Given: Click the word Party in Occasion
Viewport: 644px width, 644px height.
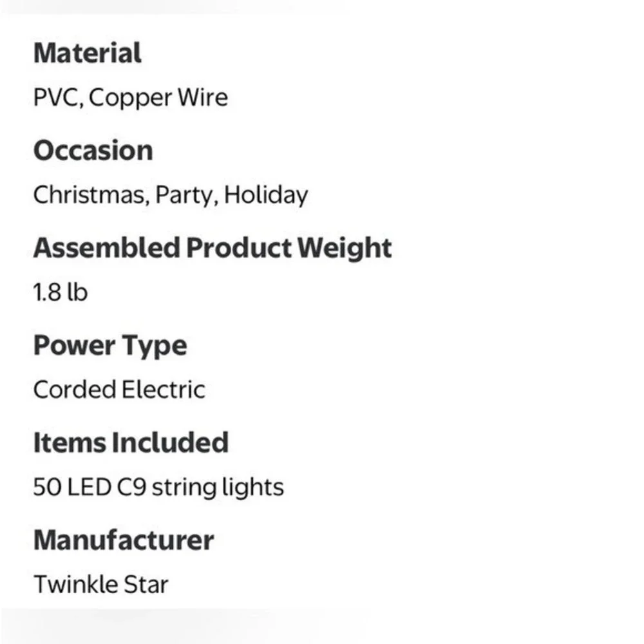Looking at the screenshot, I should (187, 196).
